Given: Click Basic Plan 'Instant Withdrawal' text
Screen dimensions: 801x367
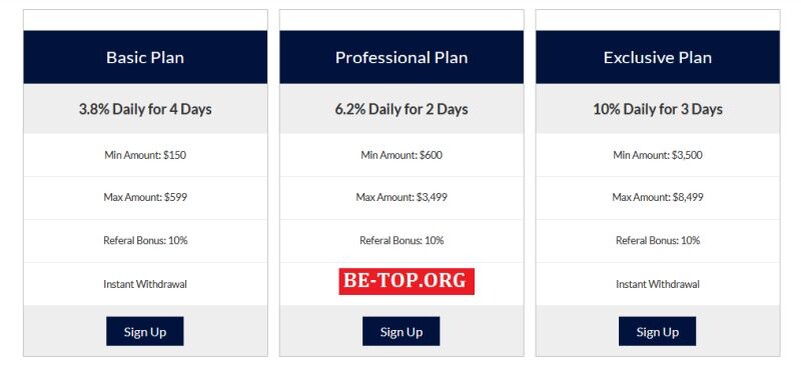Looking at the screenshot, I should pyautogui.click(x=145, y=284).
